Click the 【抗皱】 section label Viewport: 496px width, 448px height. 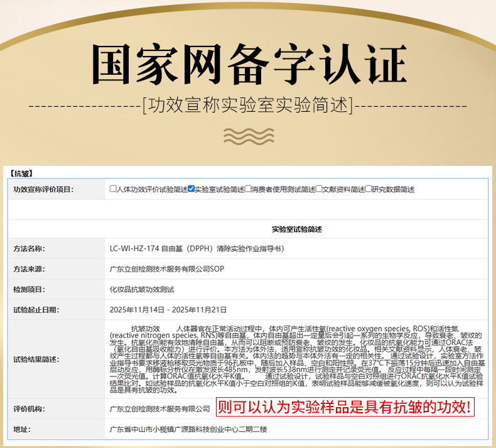click(x=21, y=173)
